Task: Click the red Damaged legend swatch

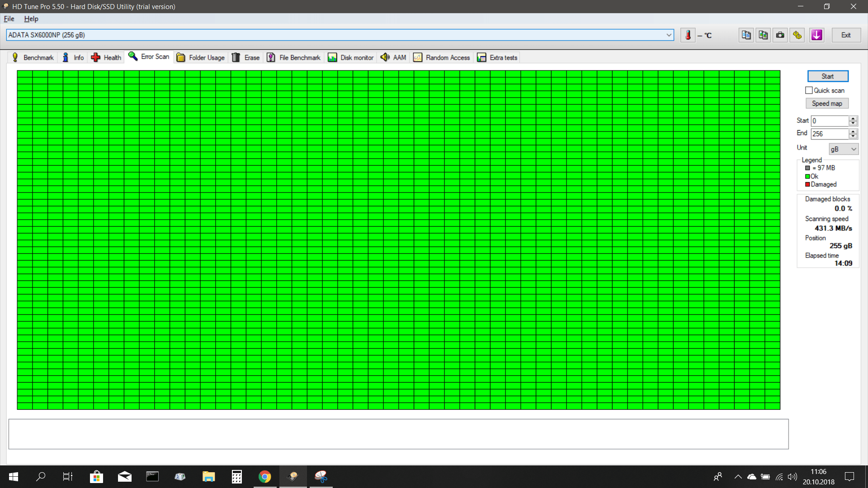Action: pyautogui.click(x=807, y=184)
